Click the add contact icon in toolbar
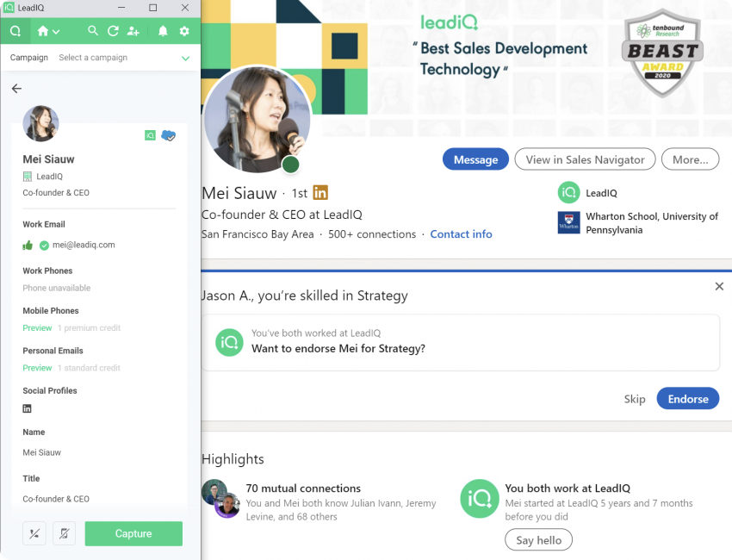 (133, 31)
